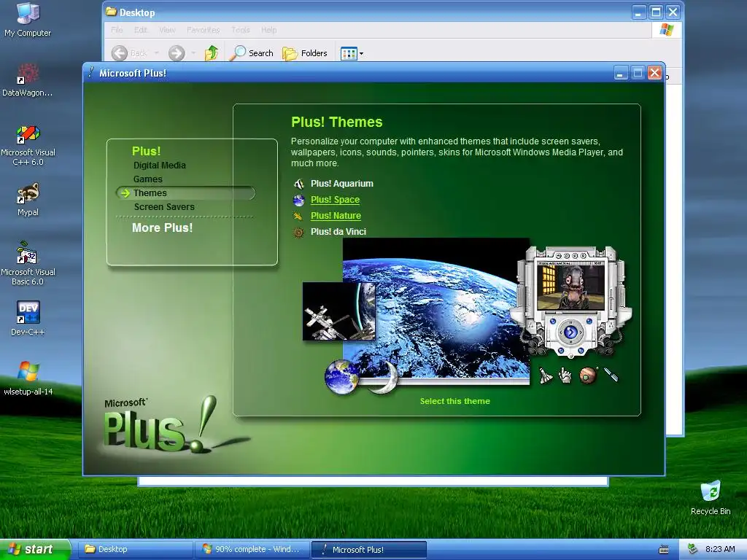Open the Plus! Space theme link
Viewport: 747px width, 560px height.
(335, 200)
